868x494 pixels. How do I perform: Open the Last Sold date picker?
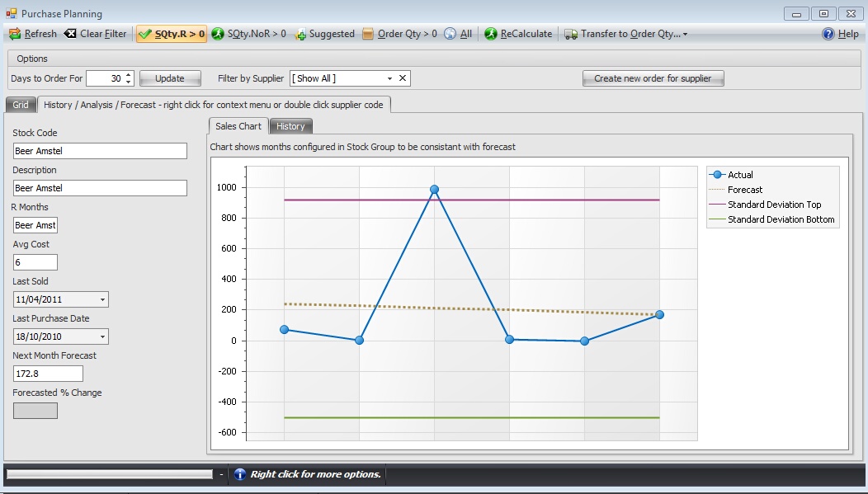coord(104,299)
